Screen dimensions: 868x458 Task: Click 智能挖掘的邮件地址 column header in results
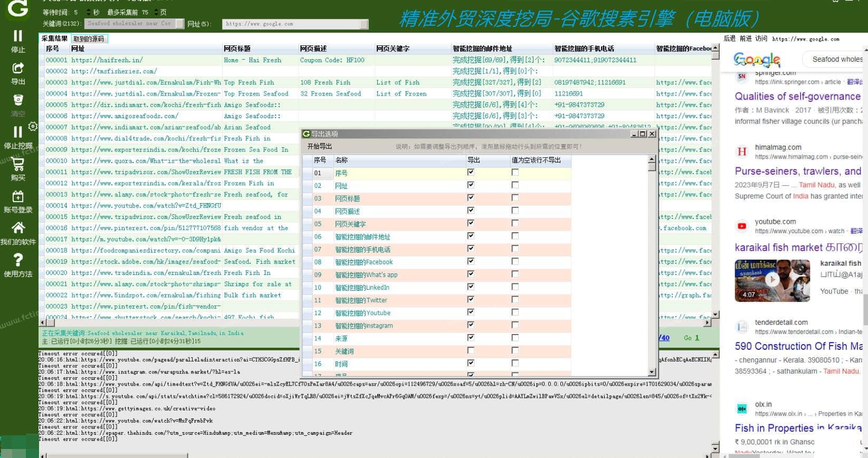click(501, 49)
